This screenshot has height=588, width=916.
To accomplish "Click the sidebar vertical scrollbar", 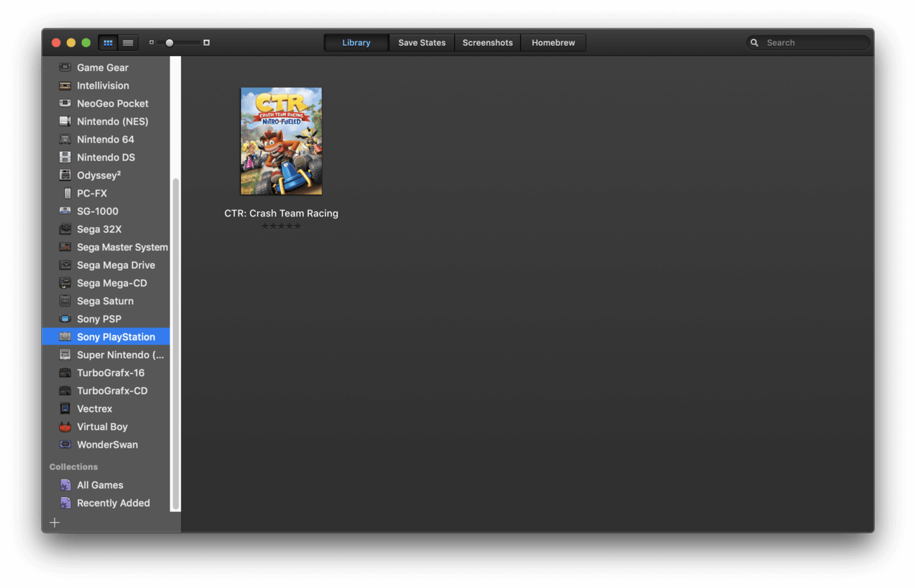I will pos(175,344).
